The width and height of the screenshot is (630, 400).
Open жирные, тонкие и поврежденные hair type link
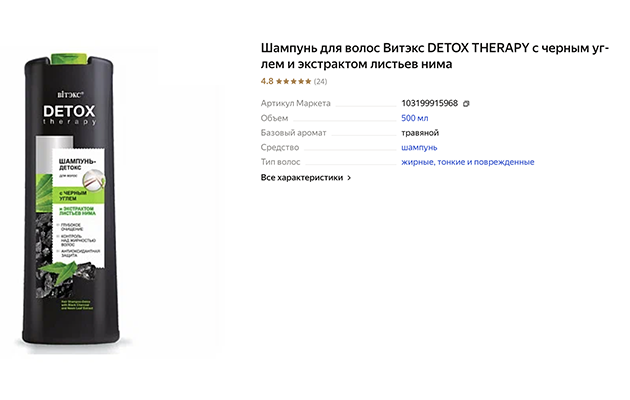(x=468, y=162)
